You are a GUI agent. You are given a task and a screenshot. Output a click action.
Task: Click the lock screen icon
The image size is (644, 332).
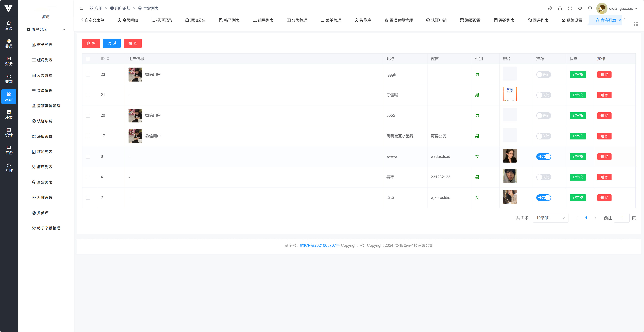(560, 8)
